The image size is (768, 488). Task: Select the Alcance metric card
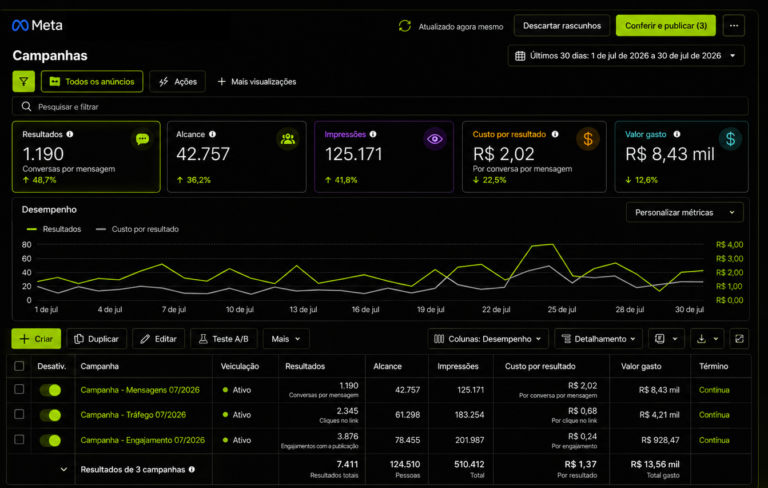click(x=237, y=157)
